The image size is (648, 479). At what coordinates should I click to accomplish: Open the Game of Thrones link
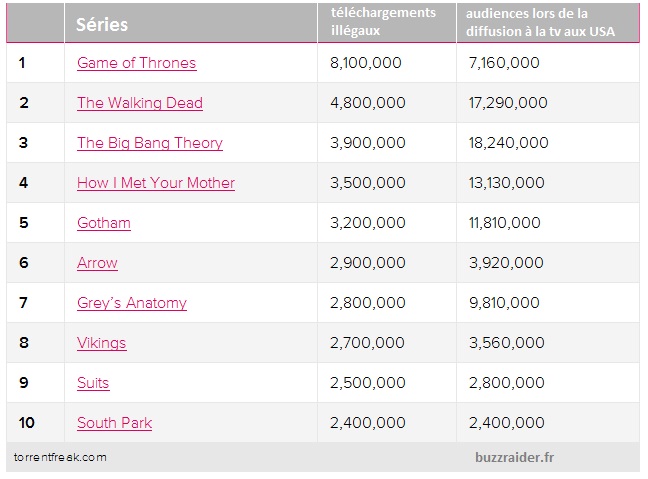click(x=136, y=63)
